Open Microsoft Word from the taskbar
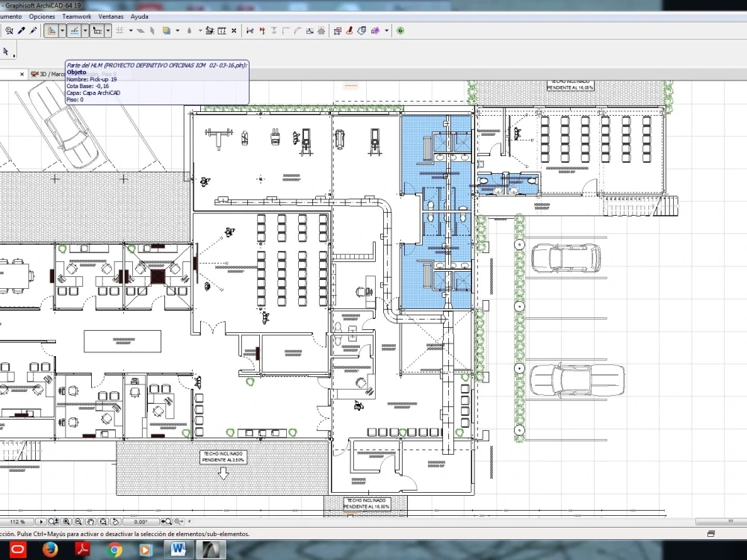This screenshot has height=560, width=747. [179, 550]
